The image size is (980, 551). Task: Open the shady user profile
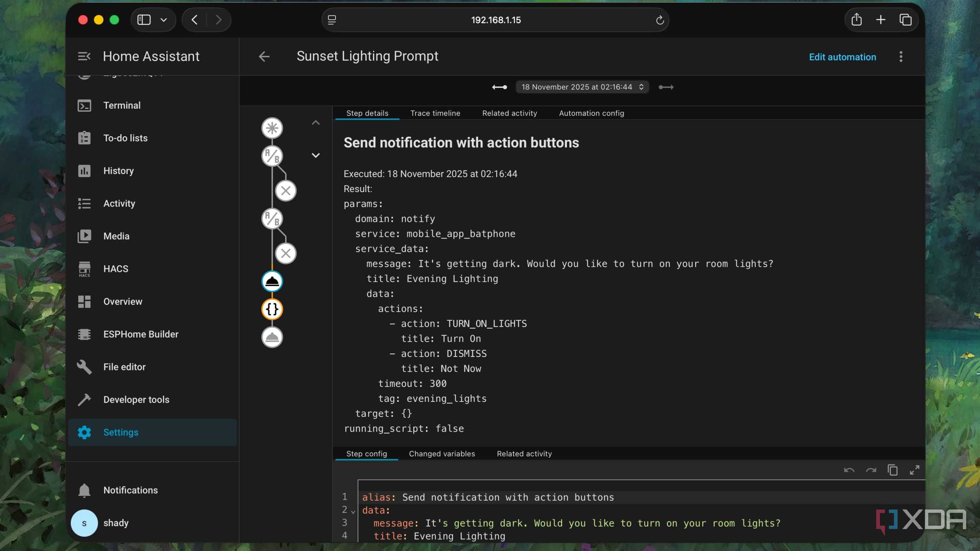pos(152,523)
